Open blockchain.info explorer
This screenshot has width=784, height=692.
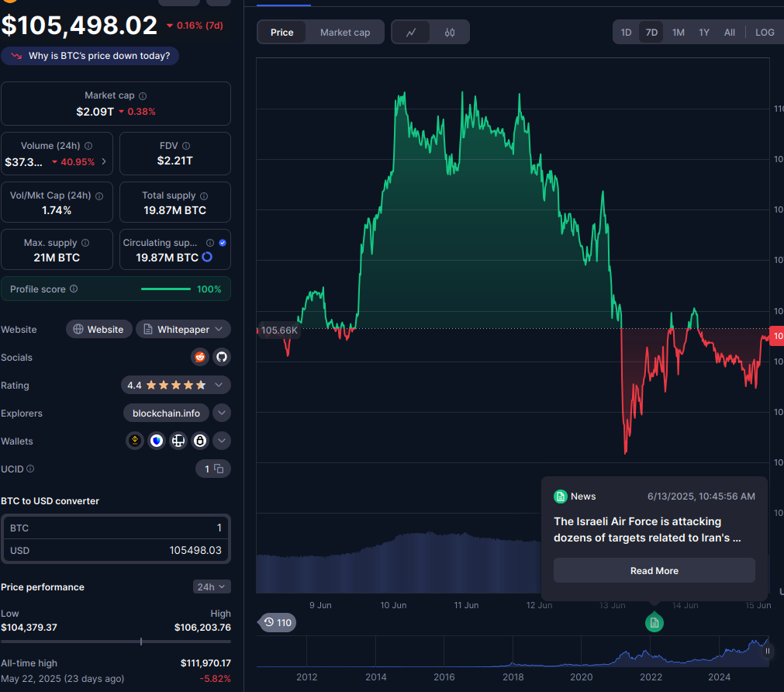click(166, 413)
